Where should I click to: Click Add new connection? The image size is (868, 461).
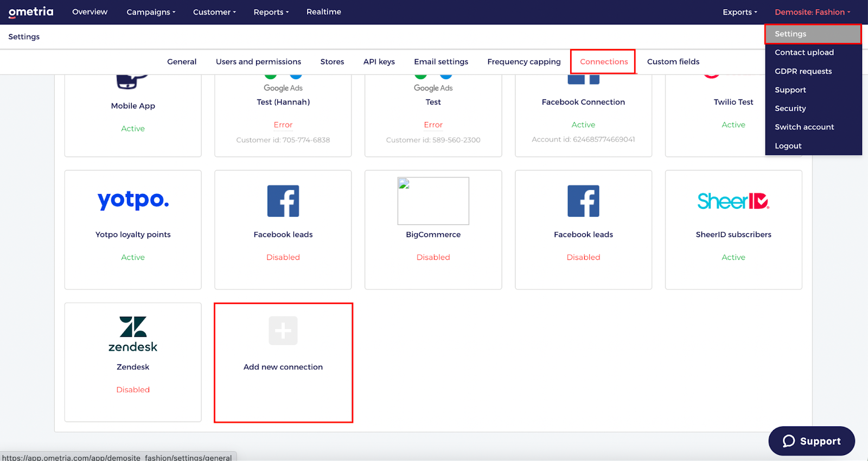point(283,362)
